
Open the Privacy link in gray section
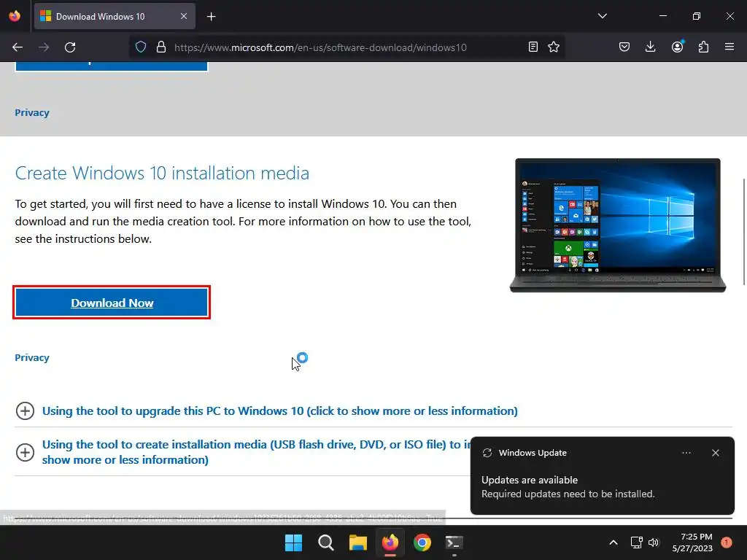point(32,112)
